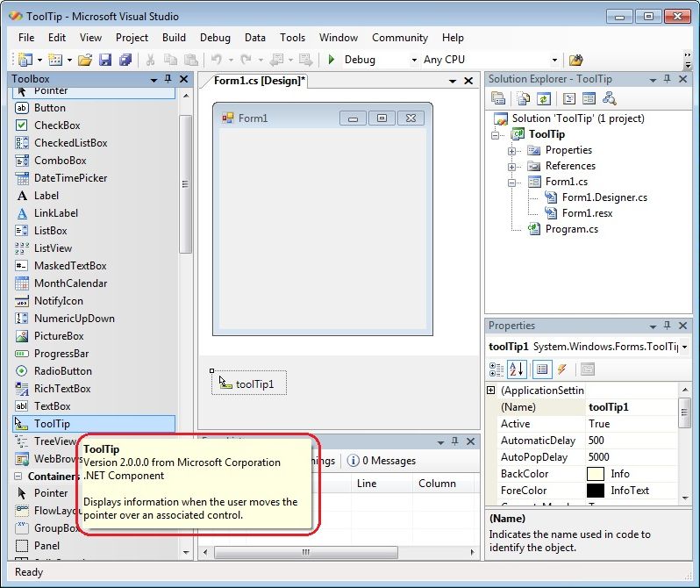Start debugging with the green play icon

(332, 60)
